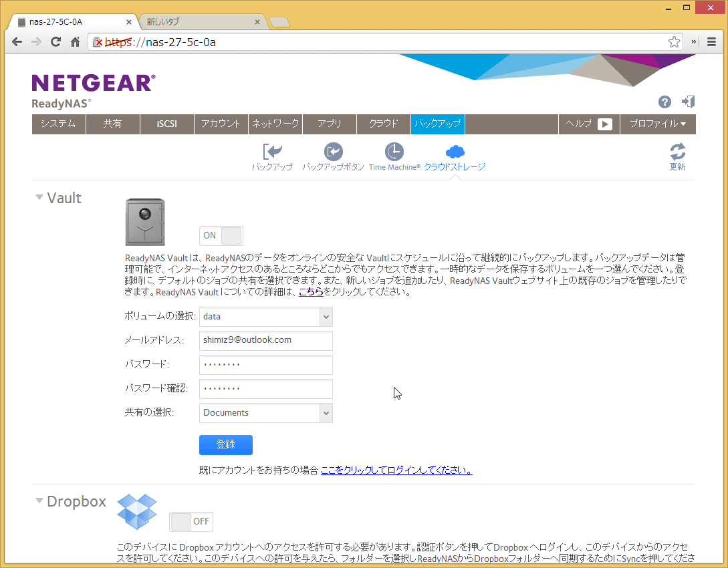
Task: Bookmark this page with star icon
Action: coord(674,41)
